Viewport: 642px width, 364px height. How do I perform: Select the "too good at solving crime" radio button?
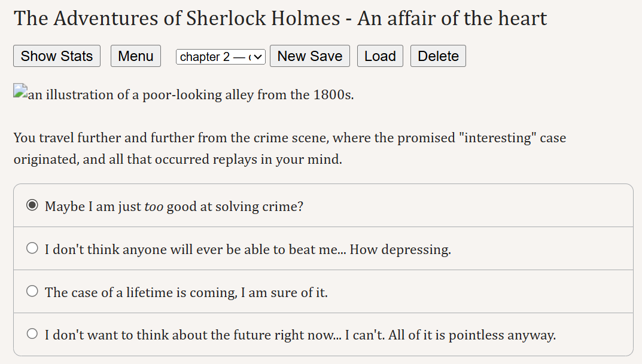tap(32, 206)
